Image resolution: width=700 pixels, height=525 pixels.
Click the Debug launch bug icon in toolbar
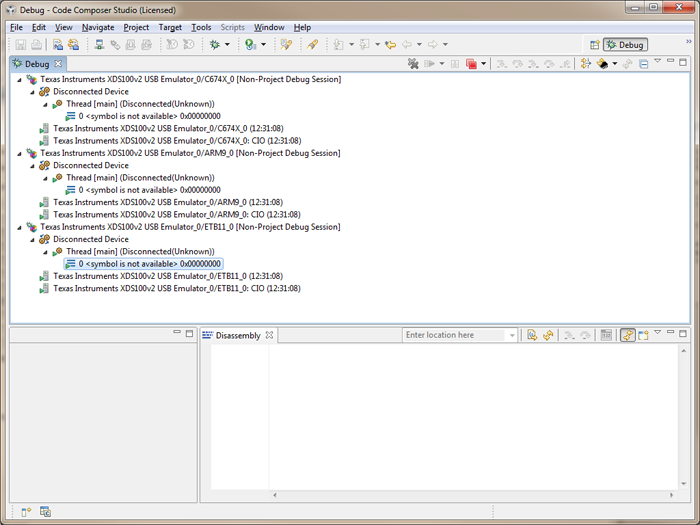[x=214, y=45]
